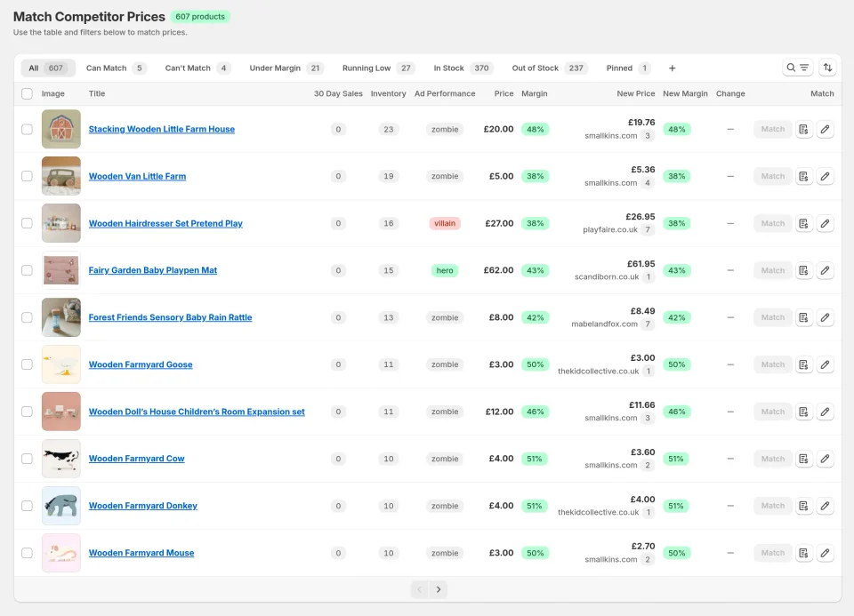Open the search and filter control
The height and width of the screenshot is (616, 854).
[x=797, y=68]
